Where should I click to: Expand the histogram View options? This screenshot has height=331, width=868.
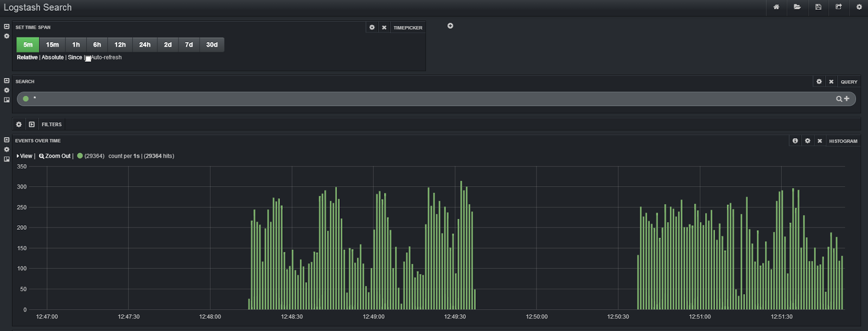pos(24,156)
